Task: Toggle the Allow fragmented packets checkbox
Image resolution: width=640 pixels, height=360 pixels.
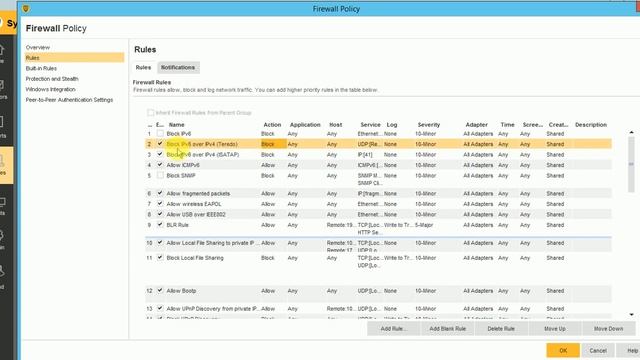Action: point(160,193)
